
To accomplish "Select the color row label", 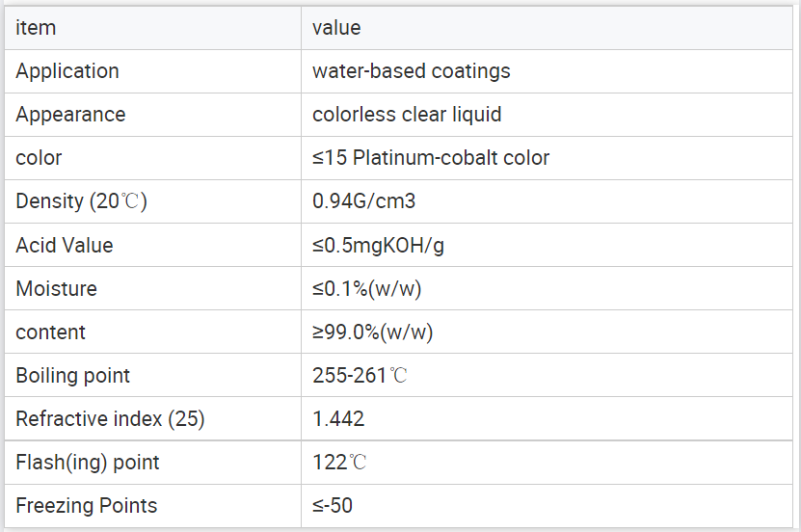I will (39, 158).
